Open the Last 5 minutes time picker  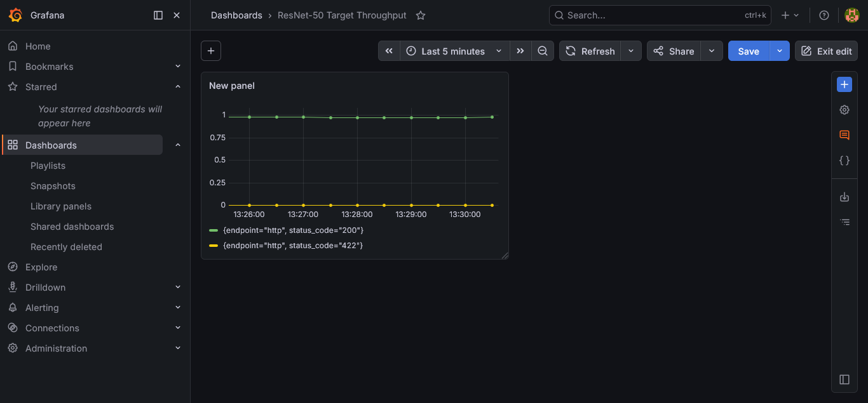(x=454, y=51)
